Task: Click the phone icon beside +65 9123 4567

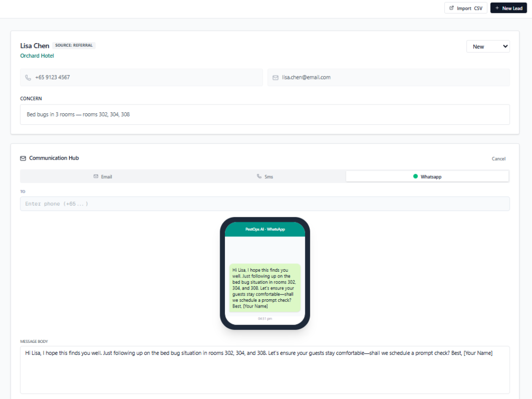Action: click(28, 77)
